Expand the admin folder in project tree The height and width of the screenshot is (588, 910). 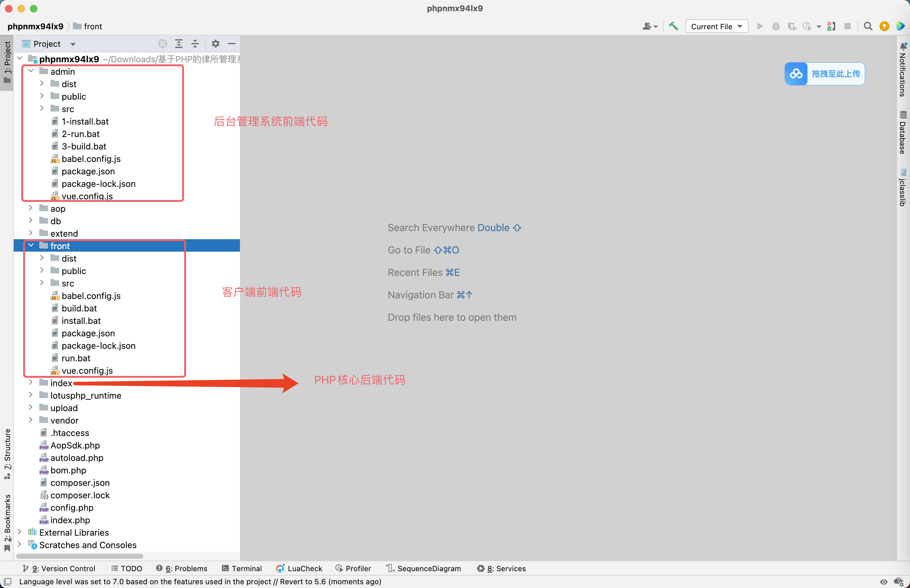coord(31,71)
